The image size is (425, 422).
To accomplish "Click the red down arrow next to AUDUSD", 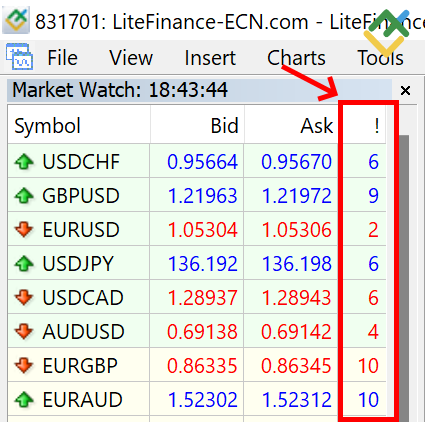I will (24, 332).
